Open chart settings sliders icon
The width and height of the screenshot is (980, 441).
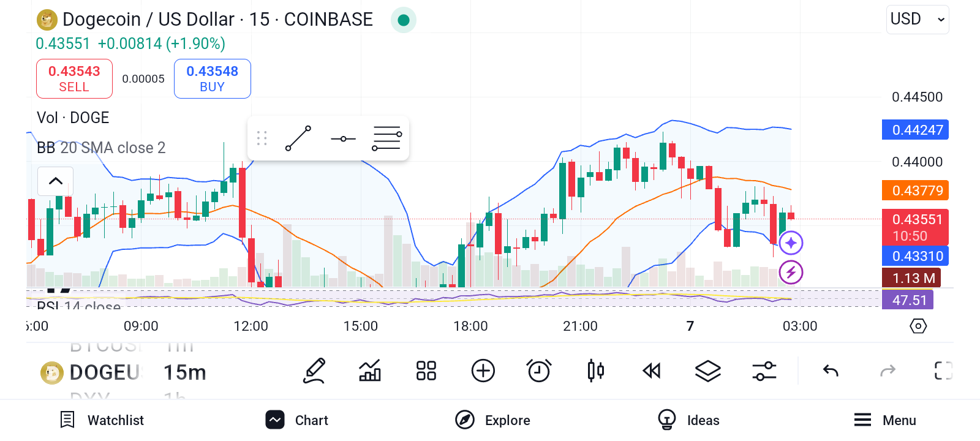pos(764,371)
